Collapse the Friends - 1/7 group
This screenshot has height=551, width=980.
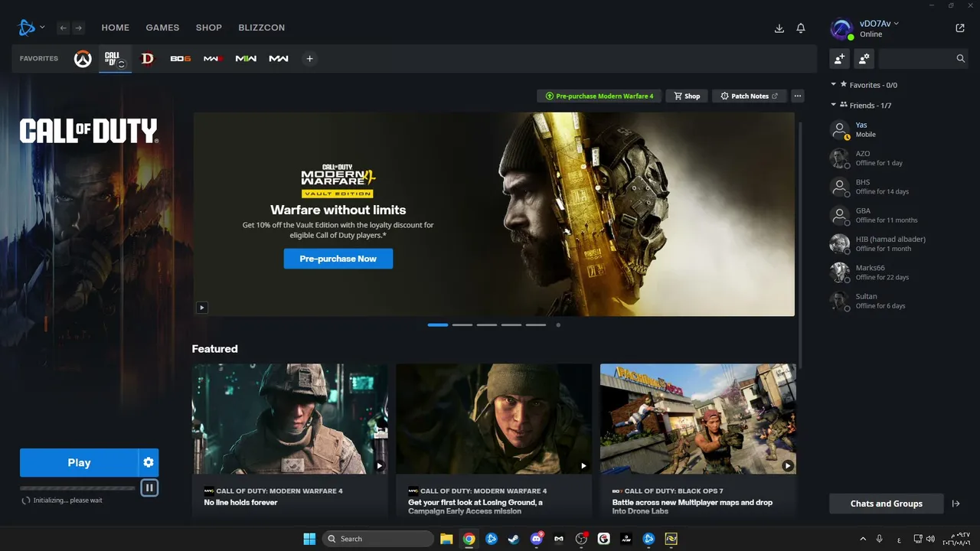point(833,105)
